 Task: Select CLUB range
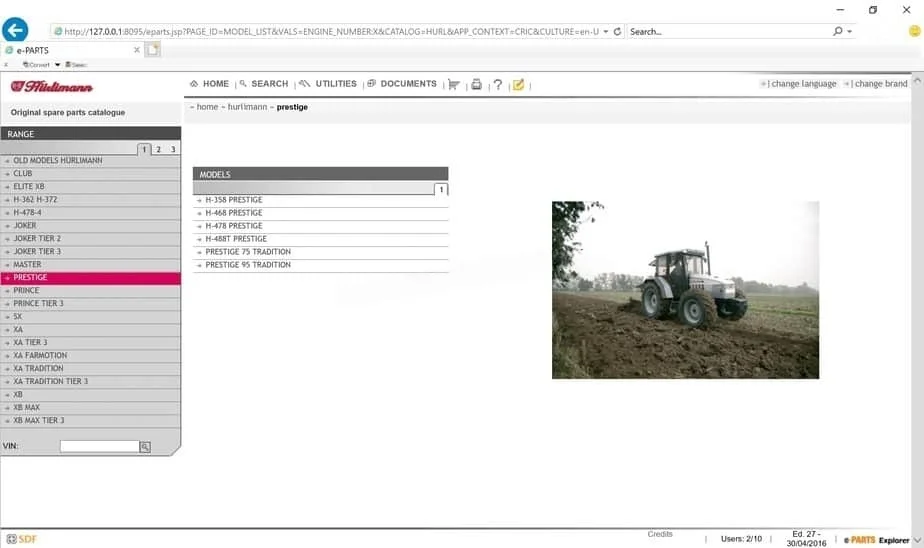pyautogui.click(x=91, y=173)
